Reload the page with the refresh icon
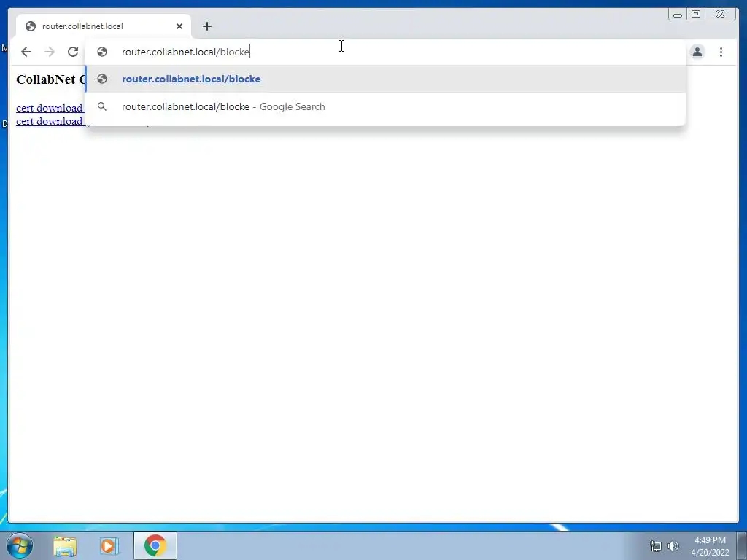Screen dimensions: 747x560 click(x=73, y=52)
